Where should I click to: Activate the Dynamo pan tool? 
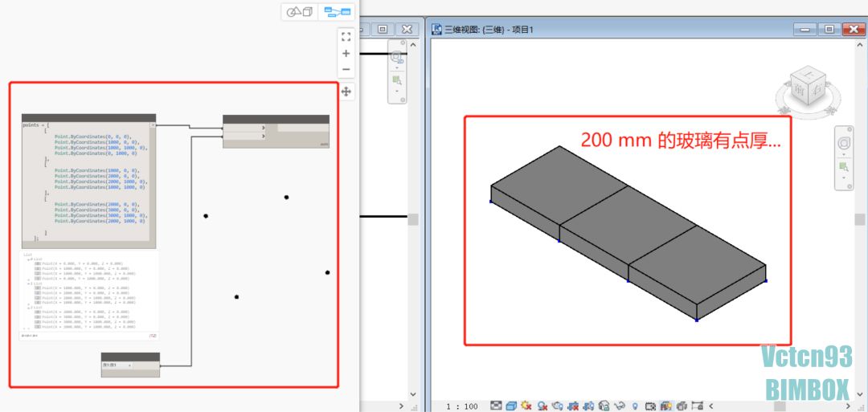click(x=346, y=92)
